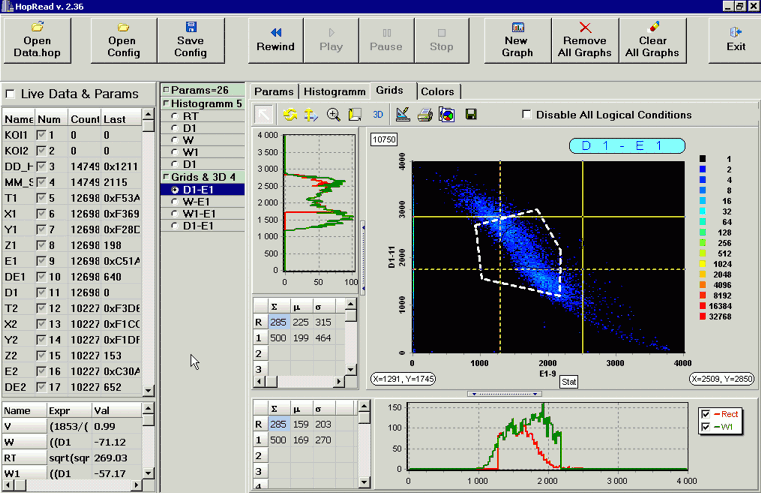This screenshot has height=493, width=761.
Task: Click the print graph icon
Action: point(424,115)
